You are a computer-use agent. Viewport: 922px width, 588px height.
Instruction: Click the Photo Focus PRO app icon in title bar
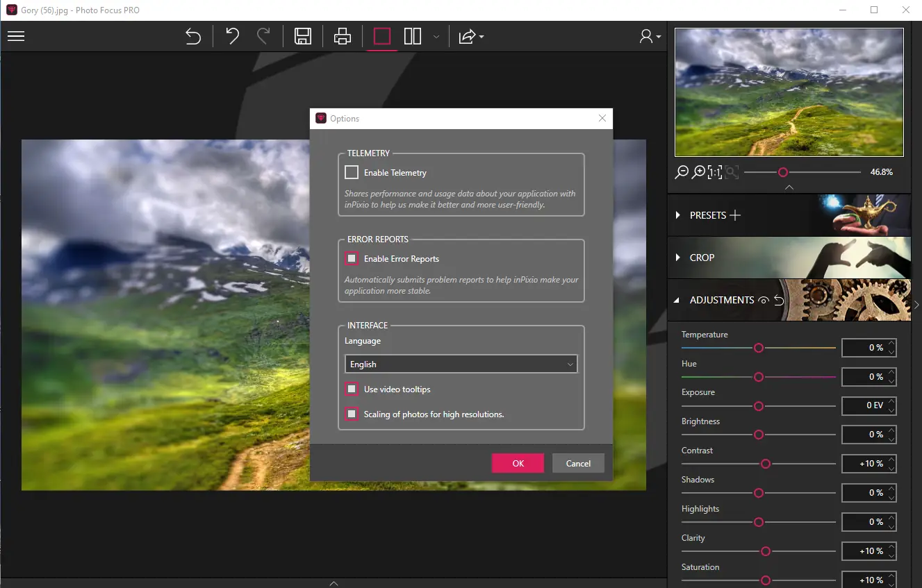click(12, 10)
